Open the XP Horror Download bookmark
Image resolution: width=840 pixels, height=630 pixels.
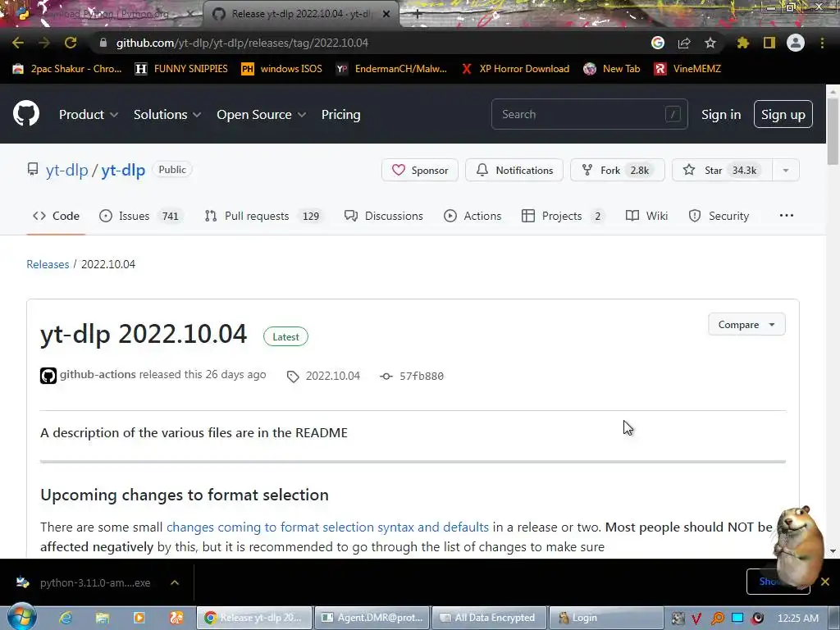point(516,69)
